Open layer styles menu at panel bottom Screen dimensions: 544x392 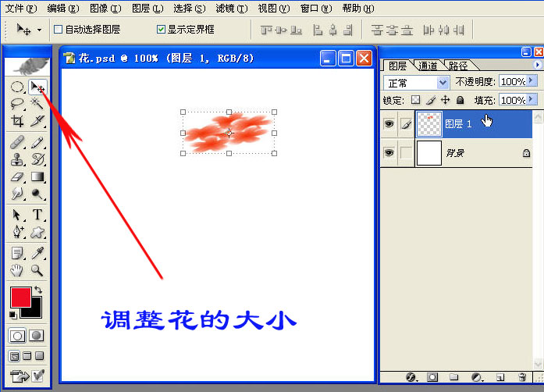(x=411, y=377)
